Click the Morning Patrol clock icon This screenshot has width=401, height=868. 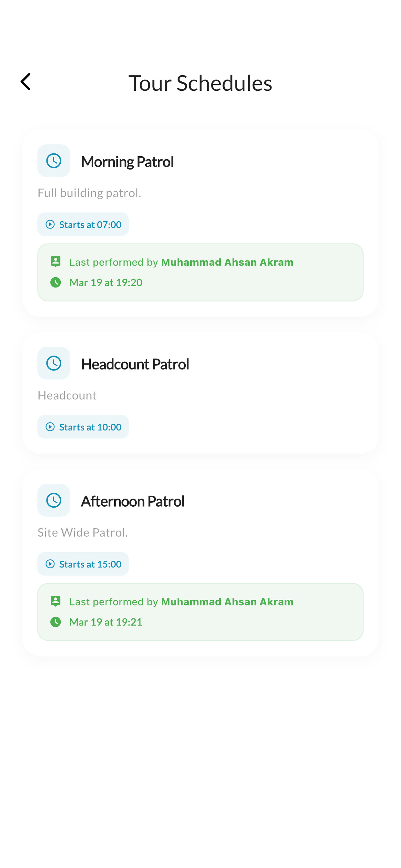click(x=54, y=161)
